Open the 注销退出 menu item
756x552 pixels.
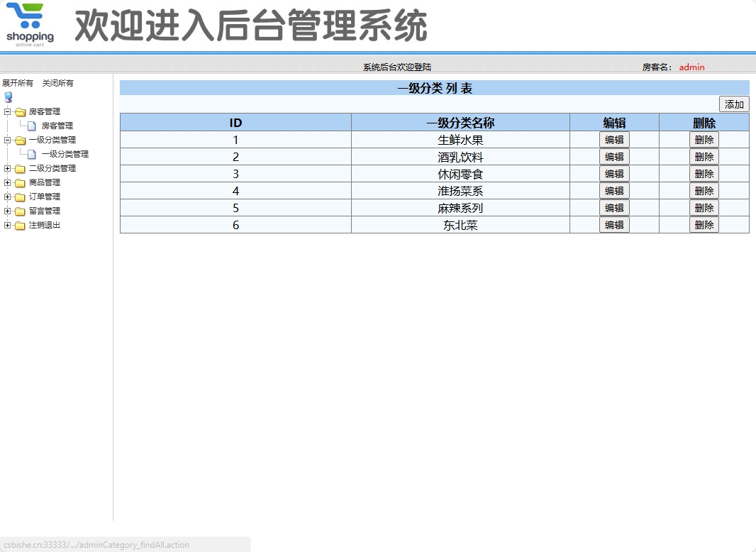pos(45,226)
